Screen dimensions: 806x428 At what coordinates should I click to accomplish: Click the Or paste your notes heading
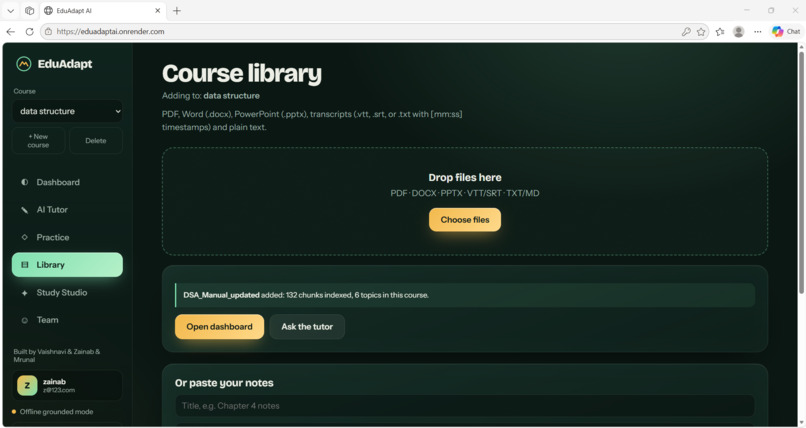click(224, 383)
